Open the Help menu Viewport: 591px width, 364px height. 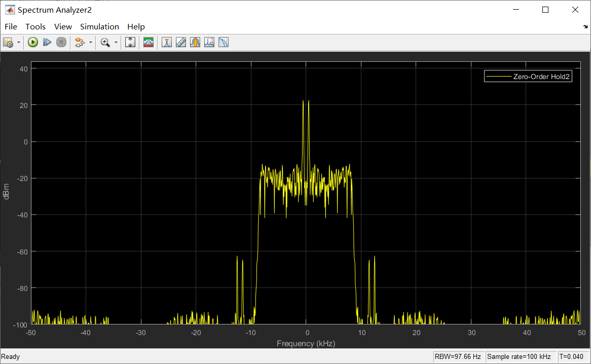[136, 27]
